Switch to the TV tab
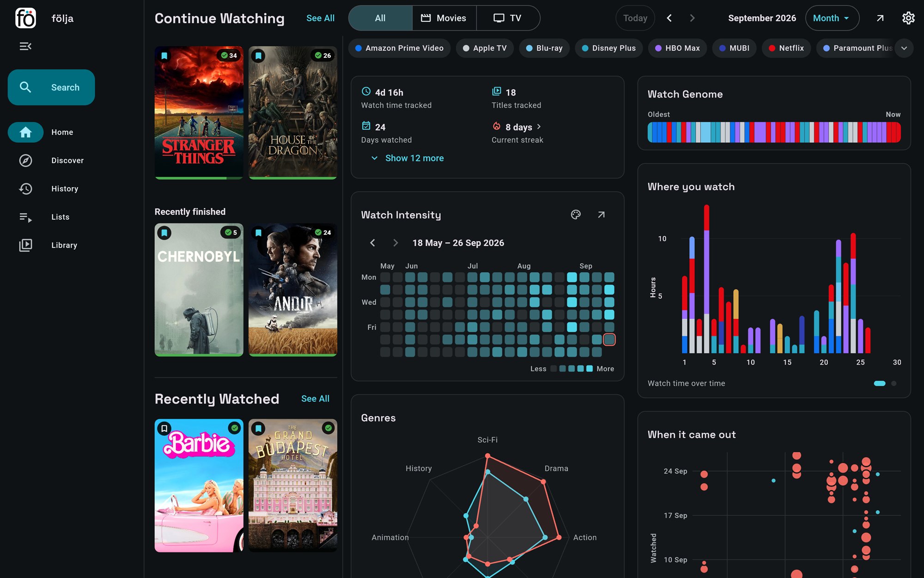The width and height of the screenshot is (924, 578). coord(508,18)
